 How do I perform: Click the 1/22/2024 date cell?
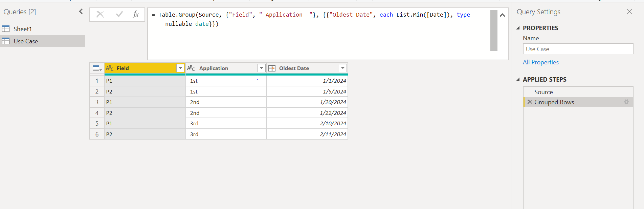(307, 113)
